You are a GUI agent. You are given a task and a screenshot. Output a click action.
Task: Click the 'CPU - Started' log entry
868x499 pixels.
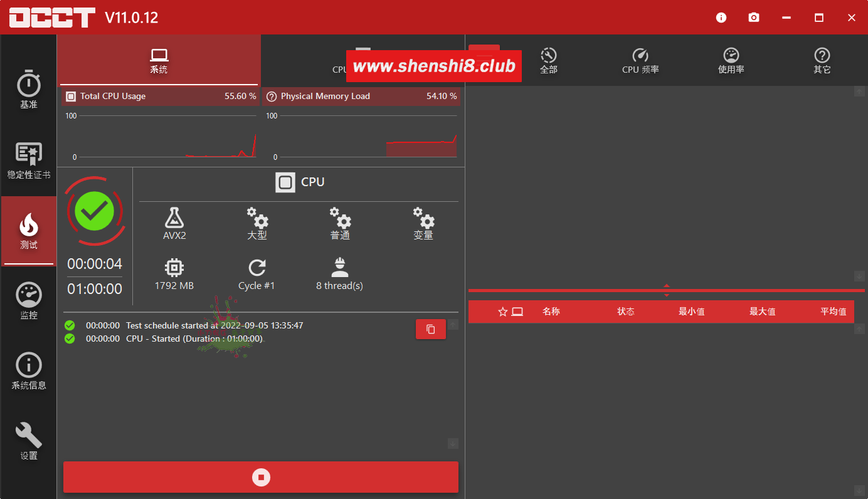(x=194, y=339)
